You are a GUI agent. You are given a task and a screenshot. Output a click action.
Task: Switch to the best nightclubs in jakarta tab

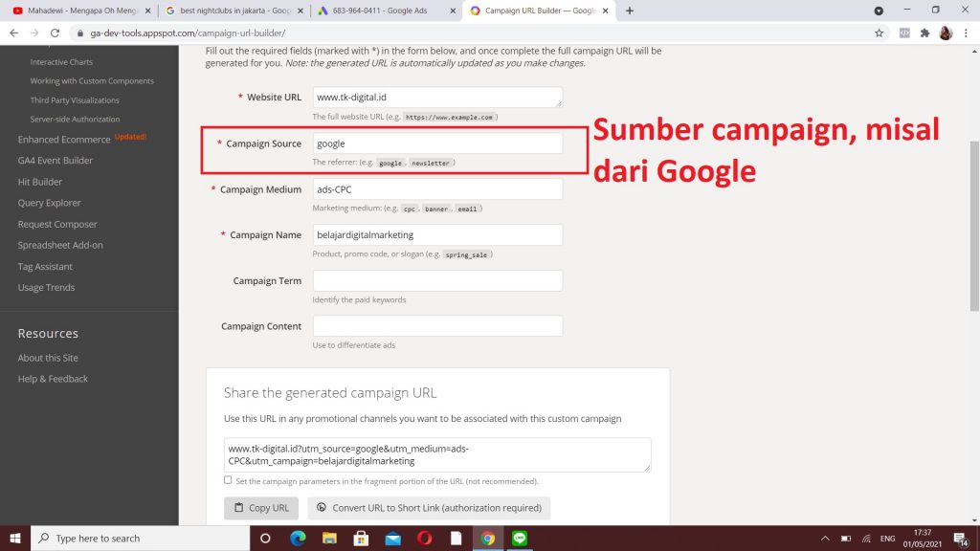pos(233,11)
